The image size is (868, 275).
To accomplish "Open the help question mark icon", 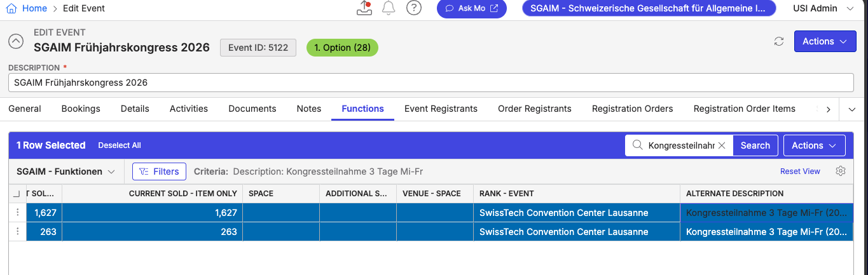I will [414, 8].
